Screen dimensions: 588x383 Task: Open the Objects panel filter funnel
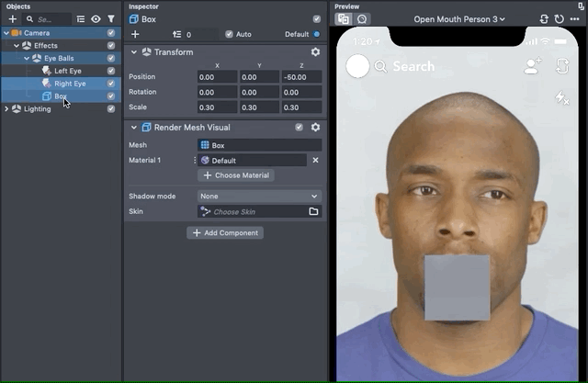click(x=111, y=18)
